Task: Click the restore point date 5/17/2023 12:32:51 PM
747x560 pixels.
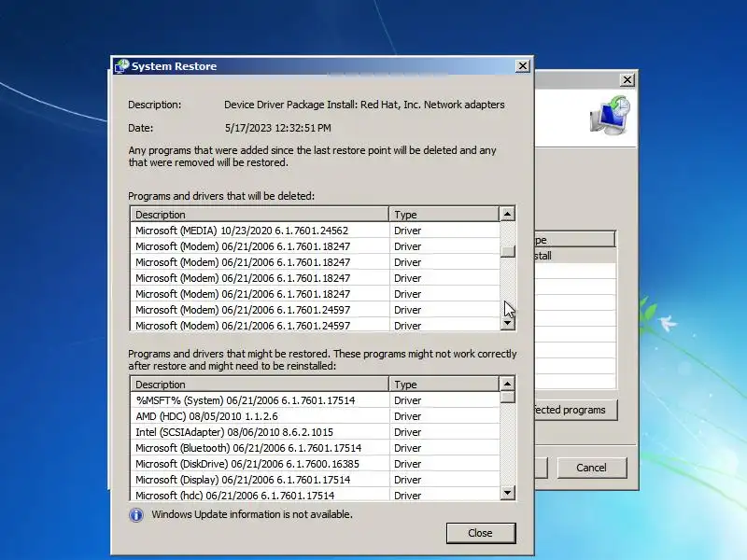Action: click(x=277, y=128)
